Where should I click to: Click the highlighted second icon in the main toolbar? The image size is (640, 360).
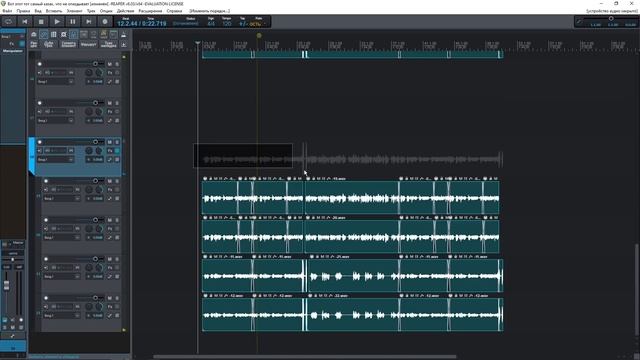coord(44,35)
